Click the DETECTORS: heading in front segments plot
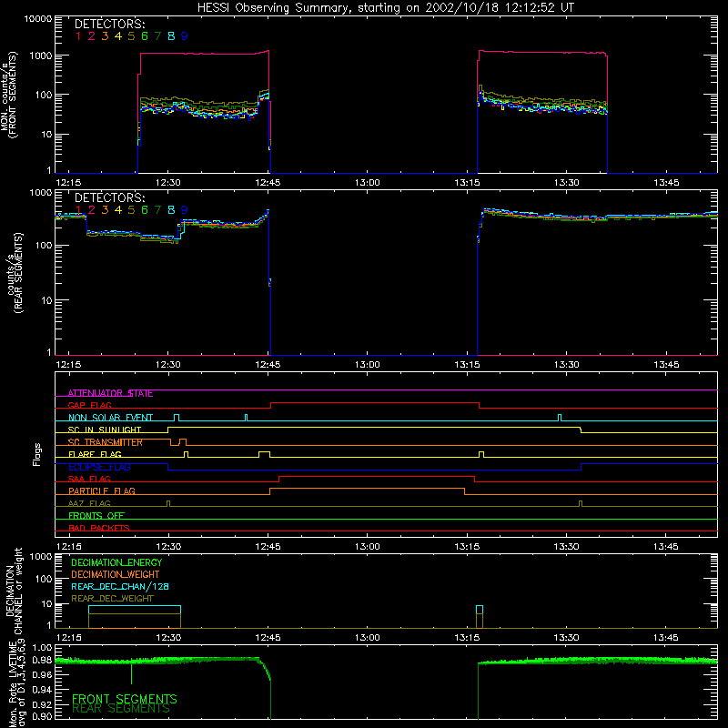The width and height of the screenshot is (728, 728). 109,24
